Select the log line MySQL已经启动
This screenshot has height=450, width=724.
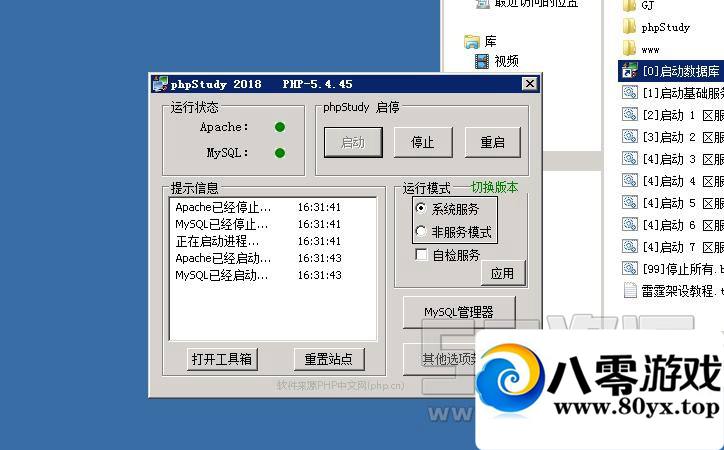point(259,275)
